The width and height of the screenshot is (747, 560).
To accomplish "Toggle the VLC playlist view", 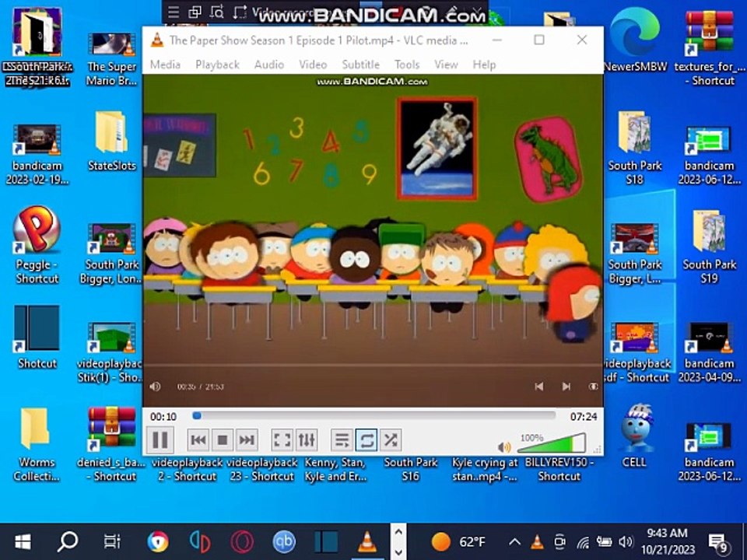I will [342, 439].
